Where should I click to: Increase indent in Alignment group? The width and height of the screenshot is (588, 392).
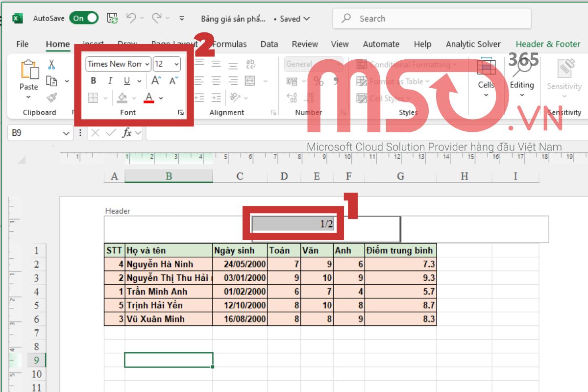click(216, 98)
